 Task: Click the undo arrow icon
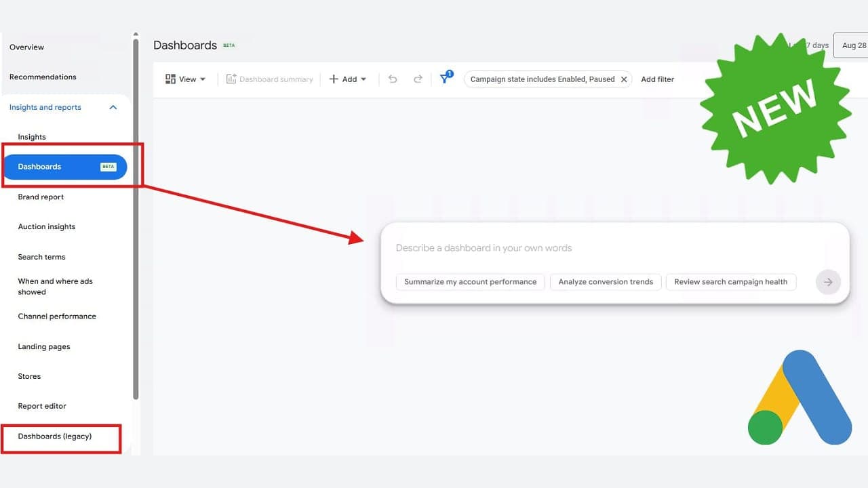393,79
